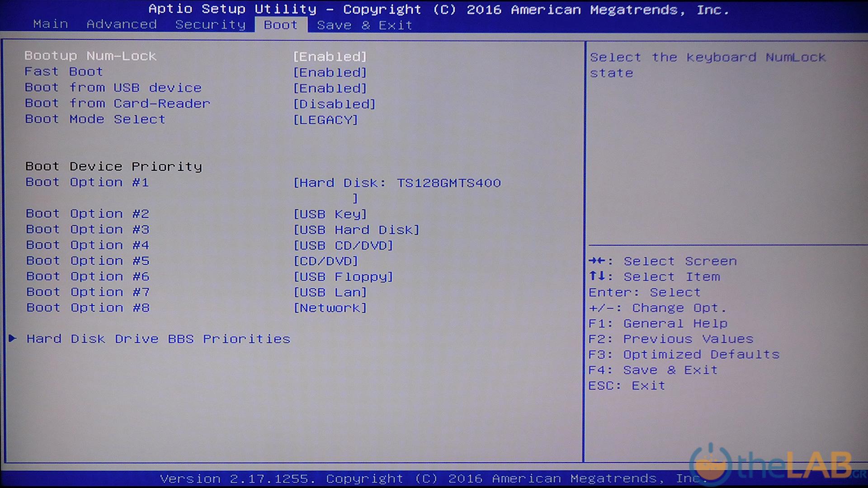Viewport: 868px width, 488px height.
Task: Open the Security tab
Action: (x=210, y=24)
